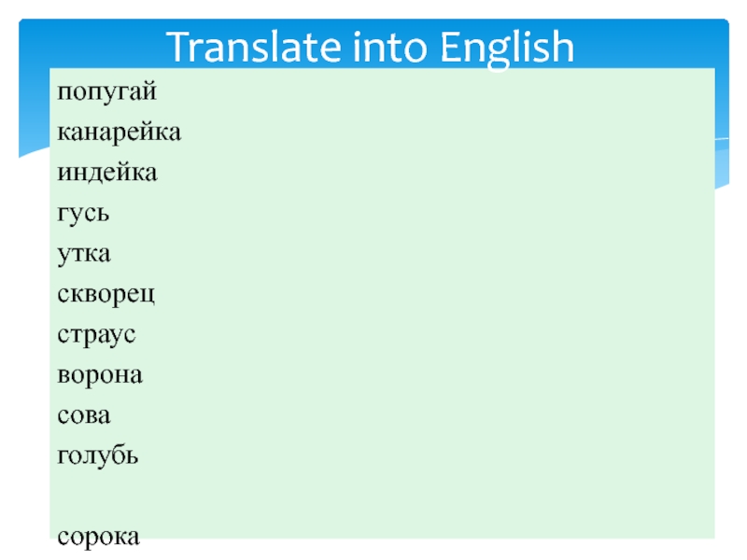
Task: Click on the word "сорока"
Action: [98, 537]
